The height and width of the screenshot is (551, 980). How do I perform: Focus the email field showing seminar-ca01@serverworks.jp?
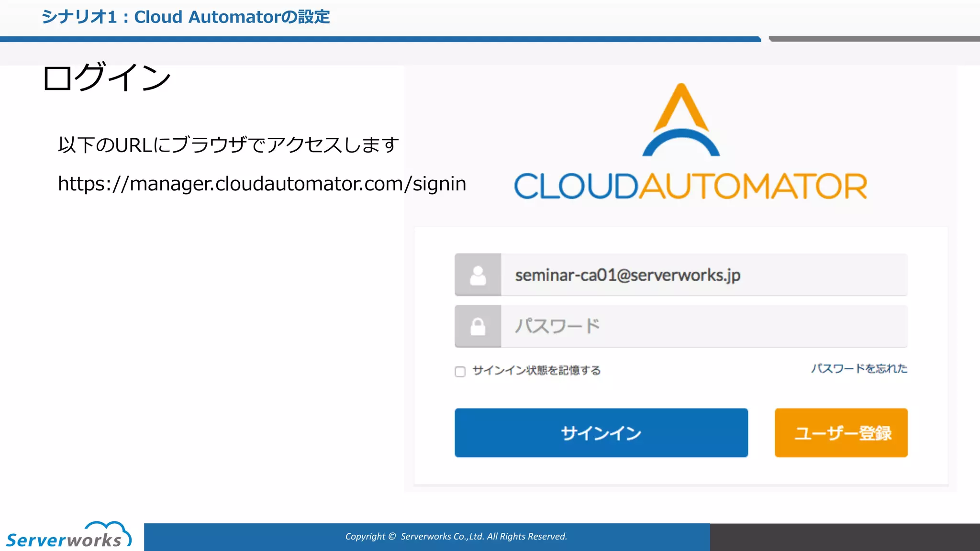(x=704, y=275)
